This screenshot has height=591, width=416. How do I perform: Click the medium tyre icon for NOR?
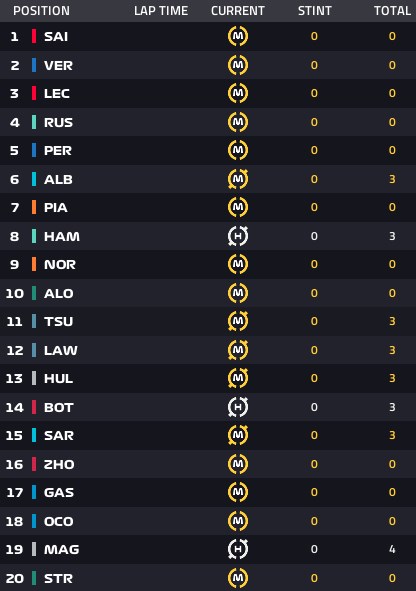click(238, 264)
